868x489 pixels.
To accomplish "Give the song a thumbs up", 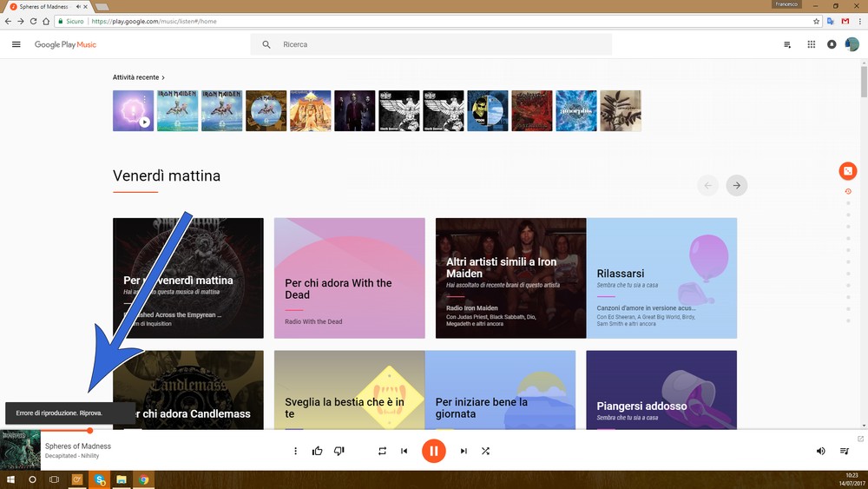I will [317, 451].
